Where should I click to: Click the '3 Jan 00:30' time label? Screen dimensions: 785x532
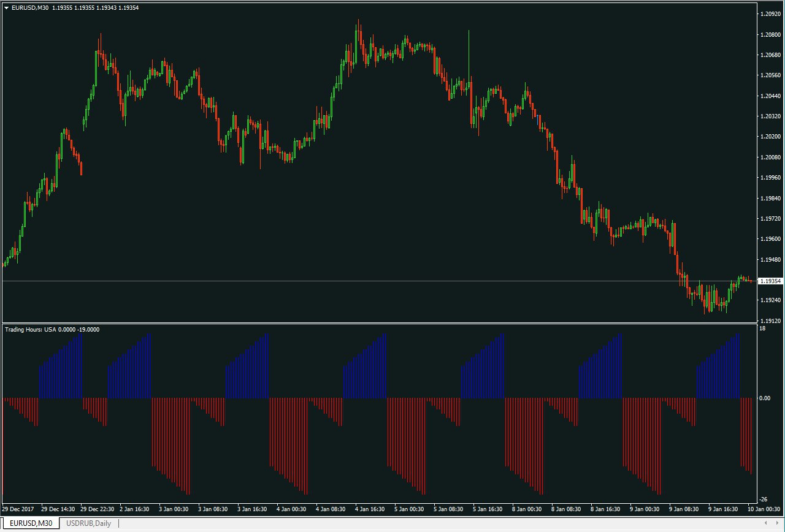[175, 509]
